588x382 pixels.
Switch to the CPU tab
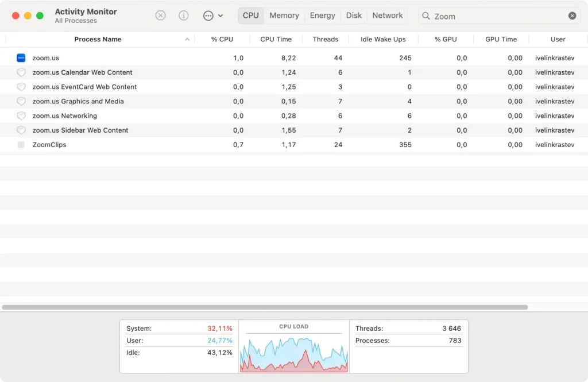pyautogui.click(x=250, y=16)
